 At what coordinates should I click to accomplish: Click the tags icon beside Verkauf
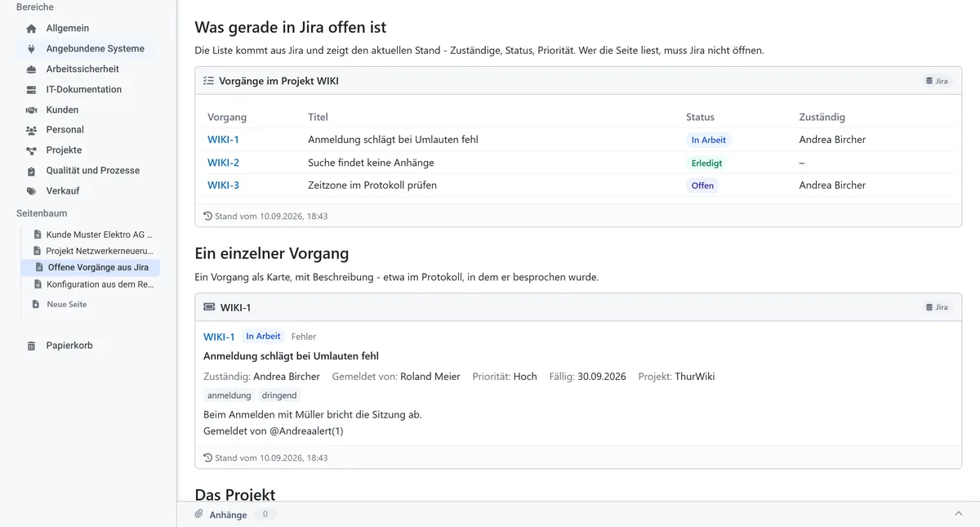point(32,191)
